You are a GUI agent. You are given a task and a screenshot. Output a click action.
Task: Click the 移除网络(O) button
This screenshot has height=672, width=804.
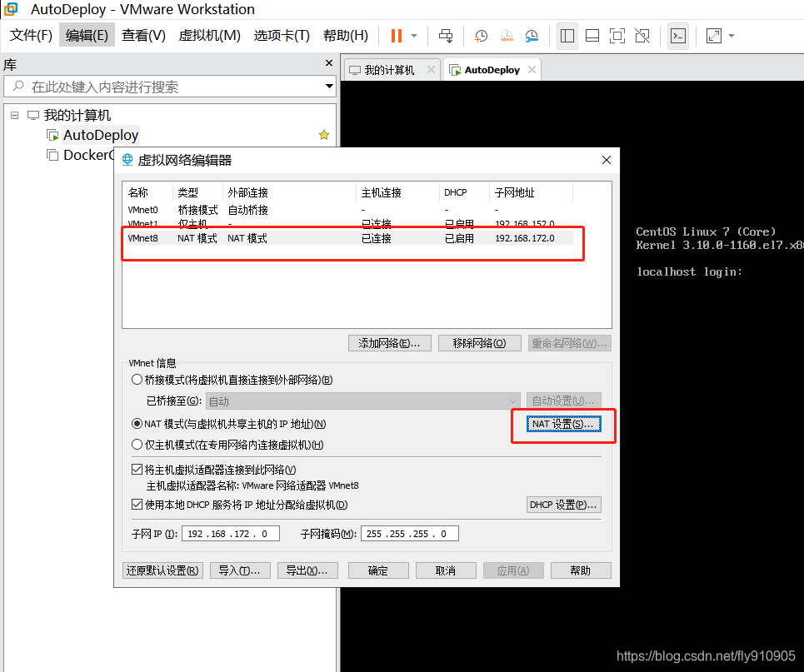click(x=479, y=343)
